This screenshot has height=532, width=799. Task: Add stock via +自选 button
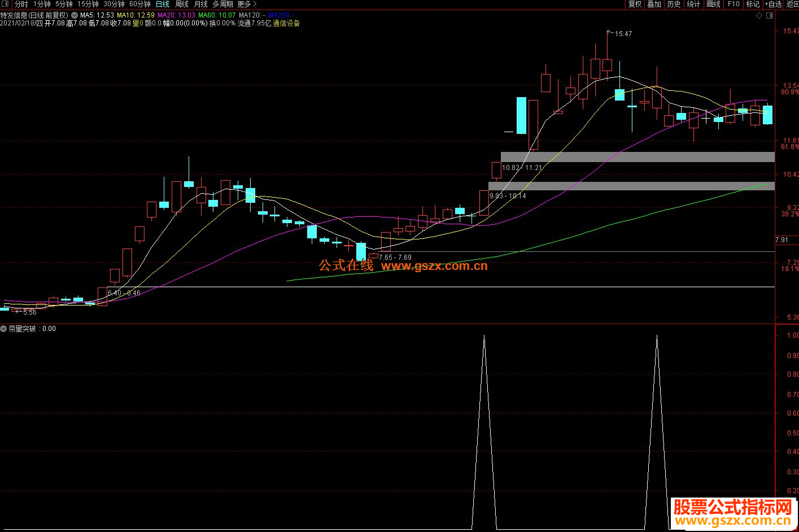[x=774, y=4]
